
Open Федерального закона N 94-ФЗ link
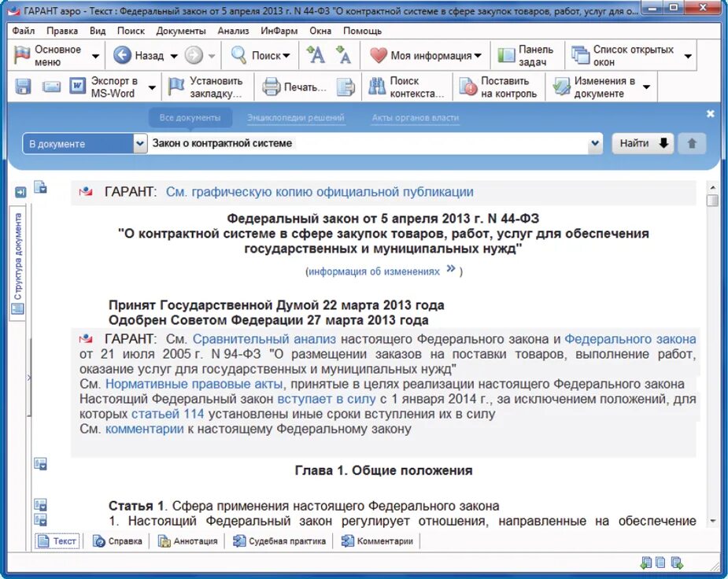tap(630, 339)
